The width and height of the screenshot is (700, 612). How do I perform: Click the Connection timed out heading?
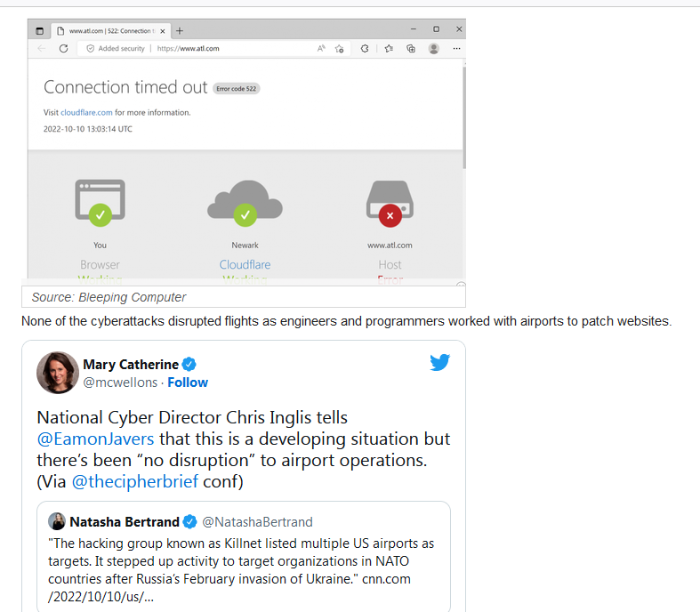click(125, 87)
